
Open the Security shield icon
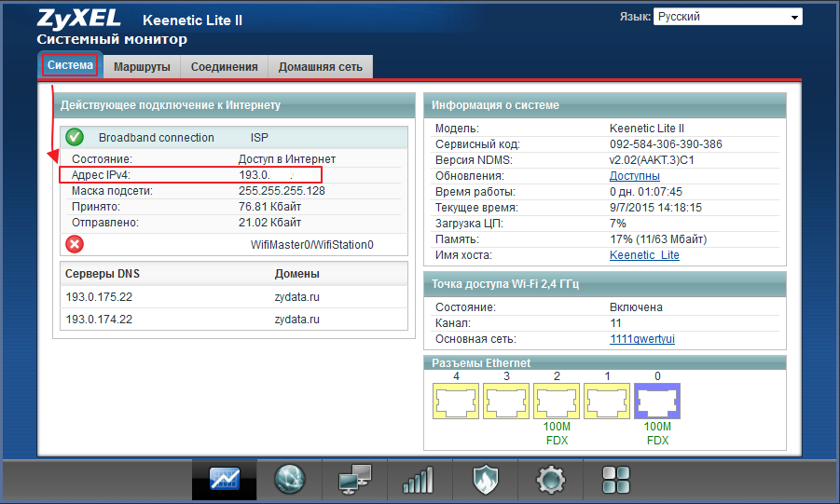(x=486, y=480)
